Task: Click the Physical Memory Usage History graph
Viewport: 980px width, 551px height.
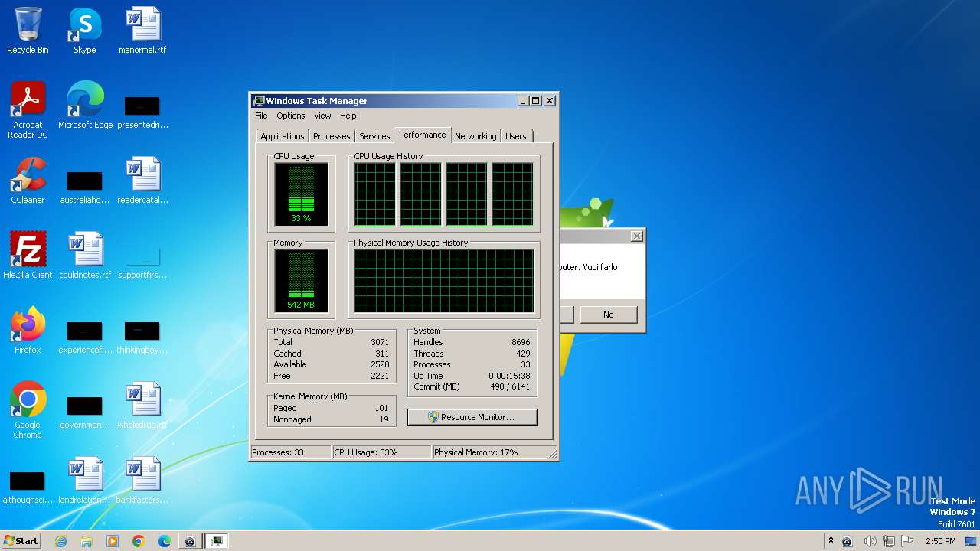Action: coord(443,281)
